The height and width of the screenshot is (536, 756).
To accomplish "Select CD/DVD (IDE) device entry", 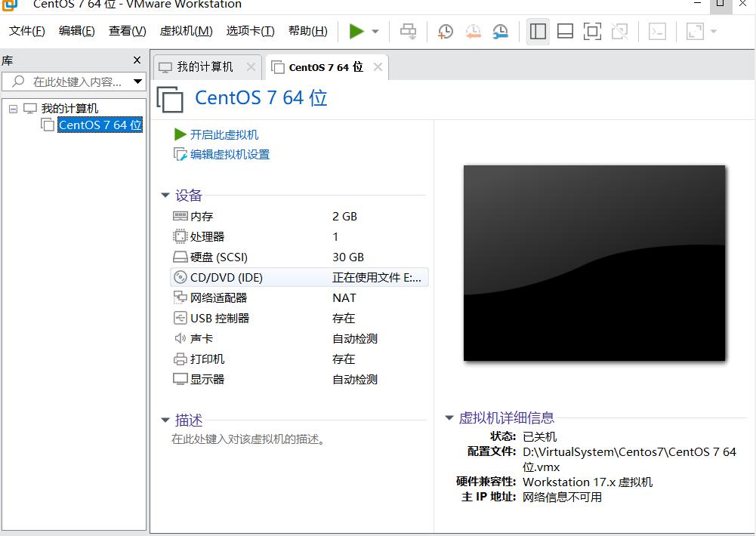I will (x=227, y=277).
